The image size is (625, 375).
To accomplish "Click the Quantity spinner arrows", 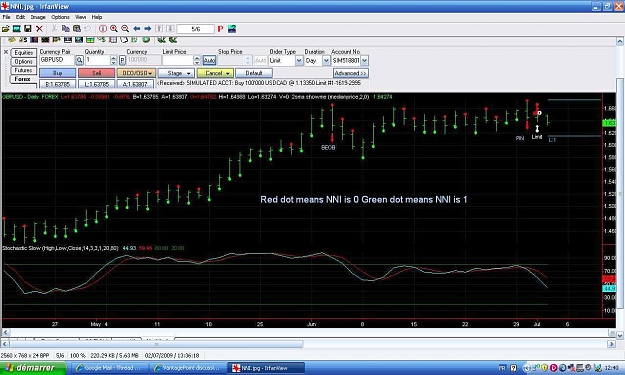I will pos(113,60).
